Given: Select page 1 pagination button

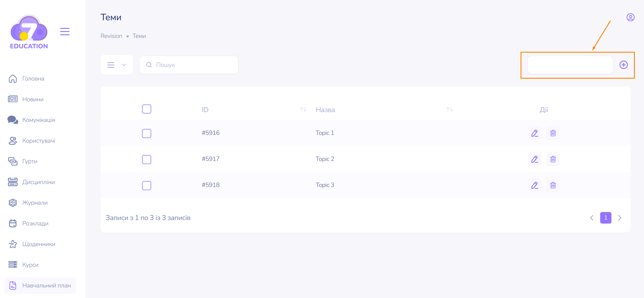Looking at the screenshot, I should click(x=605, y=218).
